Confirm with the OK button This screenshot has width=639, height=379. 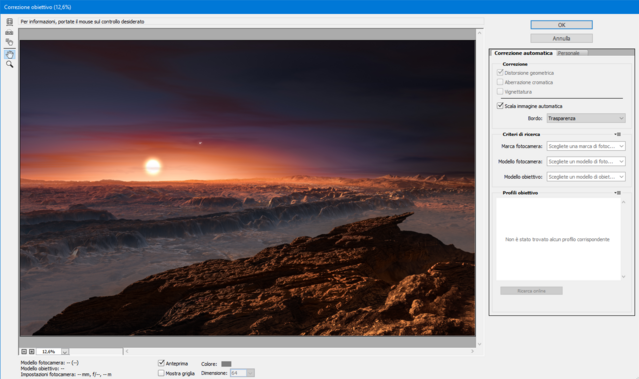tap(561, 25)
